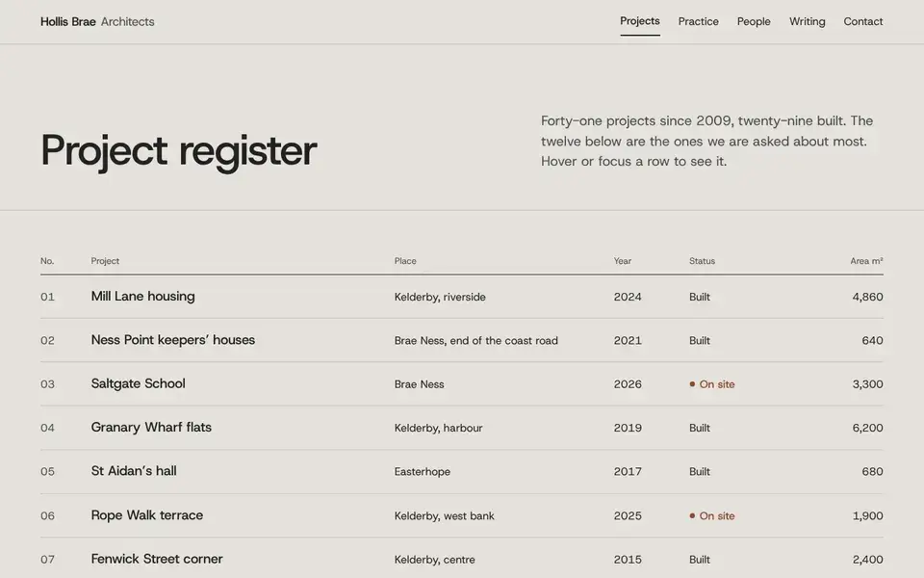Click the Kelderby, riverside place cell
Screen dimensions: 924x578
440,297
